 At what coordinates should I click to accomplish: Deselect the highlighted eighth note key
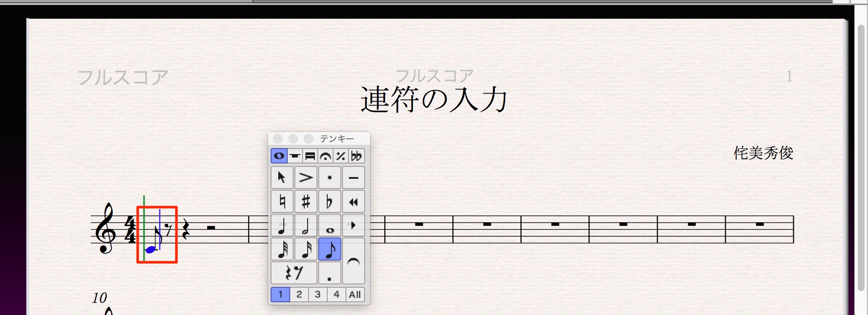(x=330, y=249)
